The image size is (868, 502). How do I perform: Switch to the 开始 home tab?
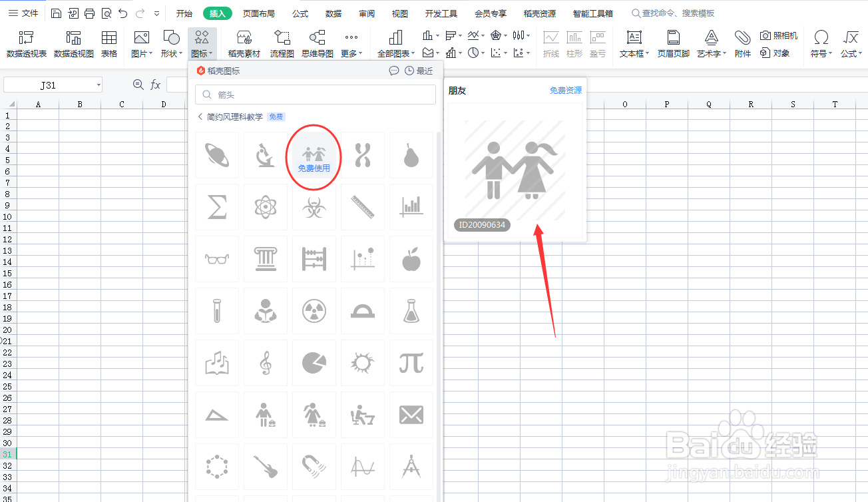point(184,13)
